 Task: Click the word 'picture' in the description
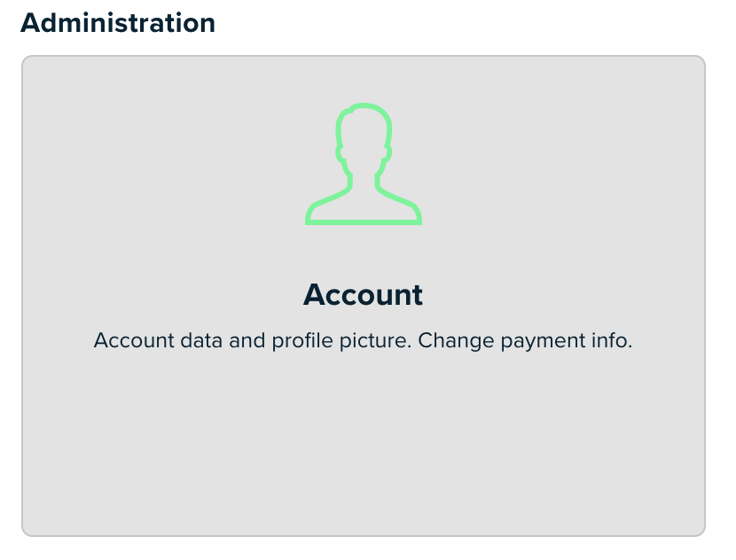coord(373,341)
